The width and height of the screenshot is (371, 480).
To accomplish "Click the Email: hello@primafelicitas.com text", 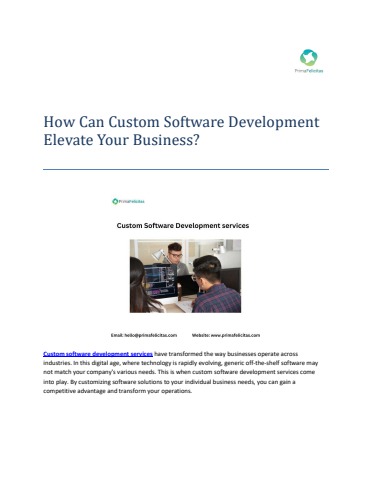I will tap(144, 335).
